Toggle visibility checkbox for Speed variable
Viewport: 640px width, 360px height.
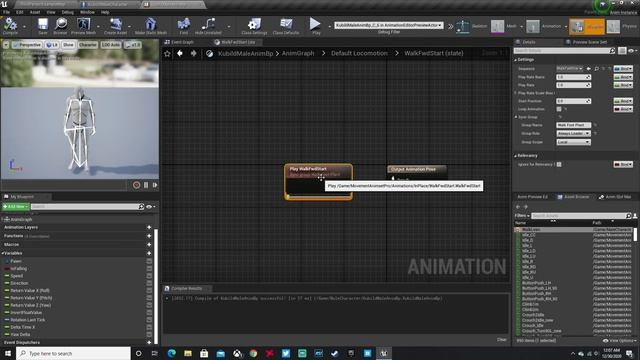149,276
